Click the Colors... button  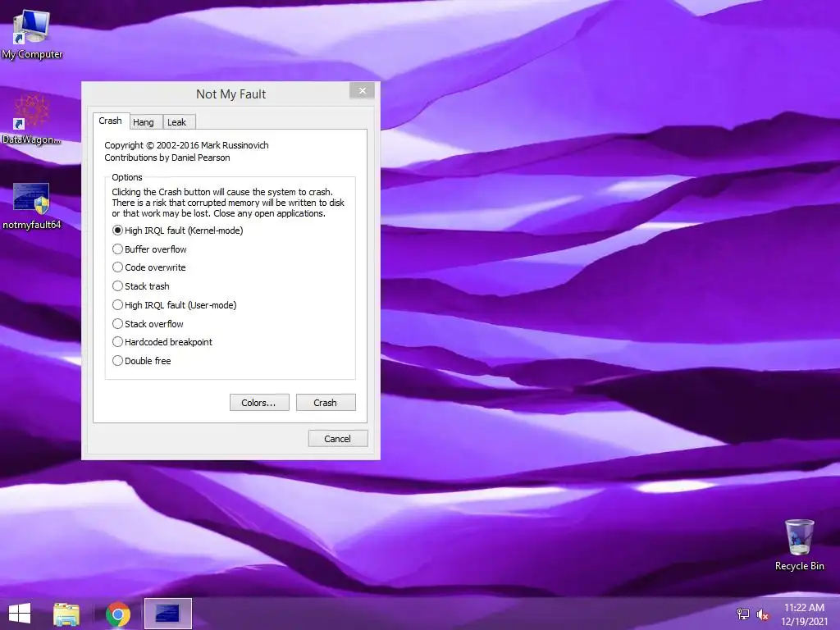click(x=259, y=402)
